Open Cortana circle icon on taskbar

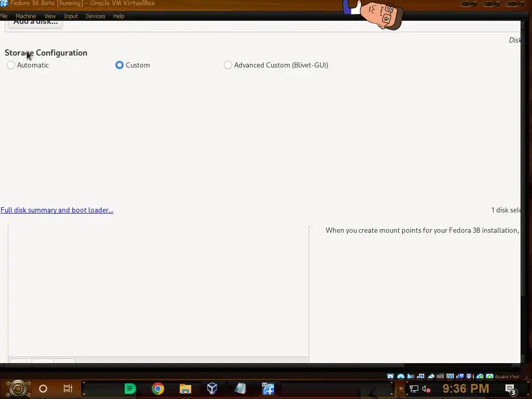[x=43, y=389]
